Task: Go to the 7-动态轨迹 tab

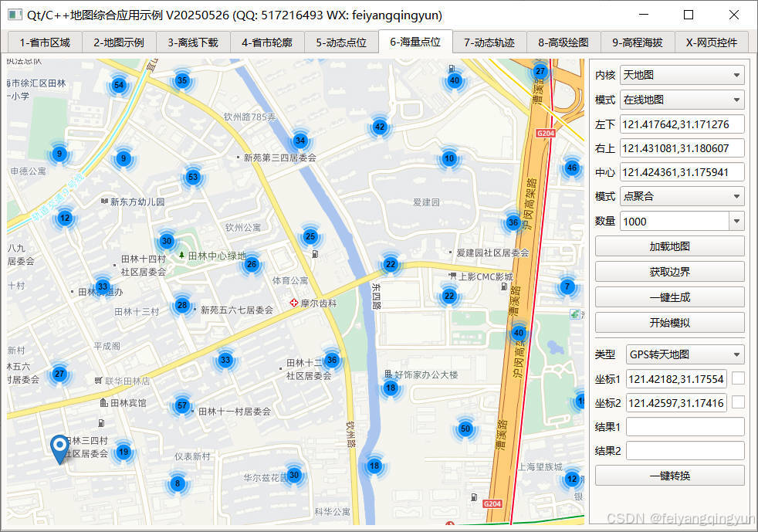Action: click(489, 42)
